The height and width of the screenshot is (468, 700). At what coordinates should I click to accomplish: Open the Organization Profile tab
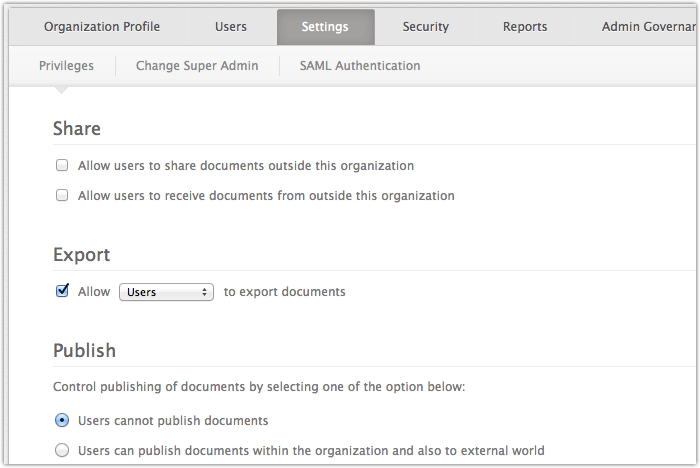101,27
